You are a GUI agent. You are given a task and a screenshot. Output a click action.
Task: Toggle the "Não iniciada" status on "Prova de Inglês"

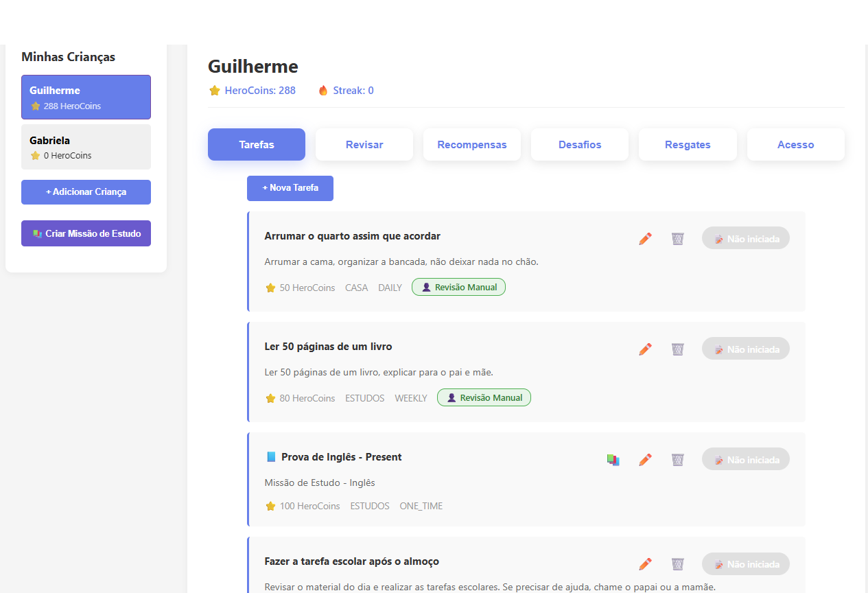tap(745, 458)
